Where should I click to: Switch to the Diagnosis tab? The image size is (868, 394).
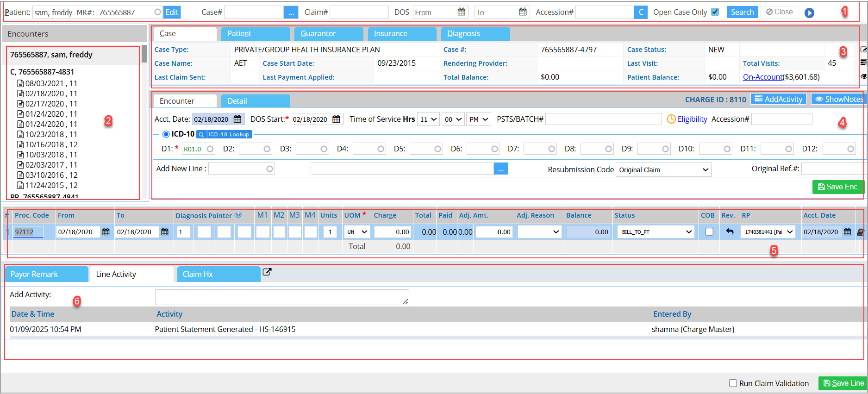coord(475,34)
